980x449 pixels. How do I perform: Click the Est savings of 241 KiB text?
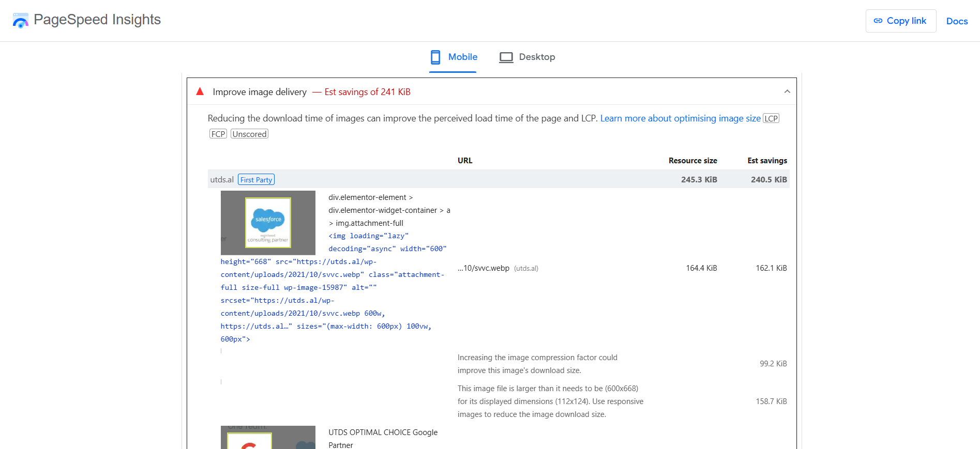pos(367,92)
